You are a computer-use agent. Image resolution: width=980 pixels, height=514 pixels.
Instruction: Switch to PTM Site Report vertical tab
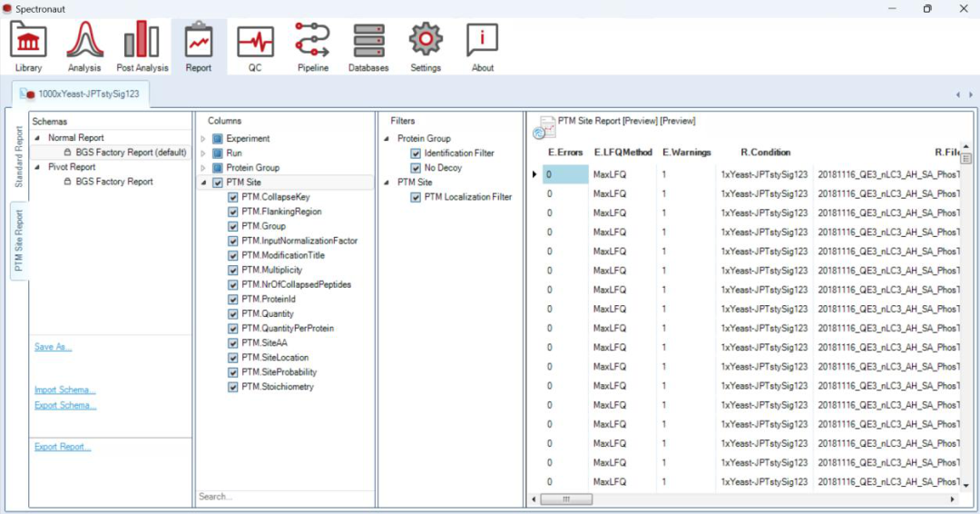click(x=19, y=241)
